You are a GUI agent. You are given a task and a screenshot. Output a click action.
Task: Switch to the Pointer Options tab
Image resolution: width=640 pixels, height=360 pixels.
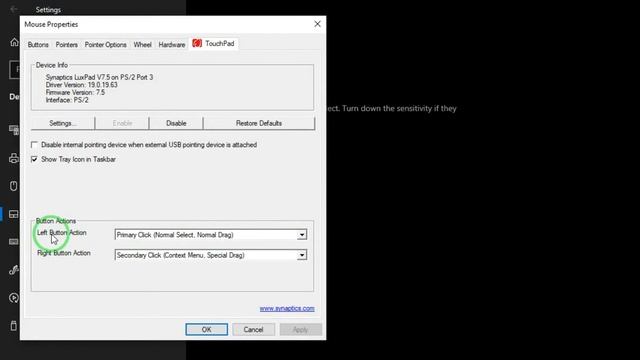(x=105, y=44)
